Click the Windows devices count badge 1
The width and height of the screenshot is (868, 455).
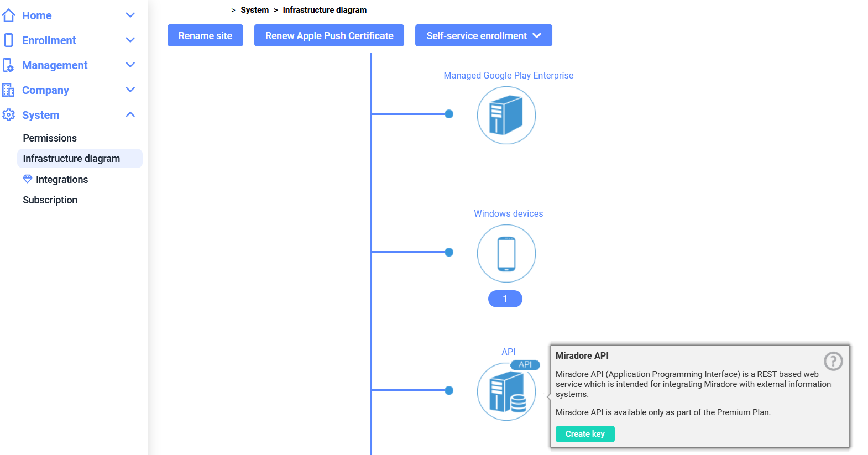coord(505,299)
